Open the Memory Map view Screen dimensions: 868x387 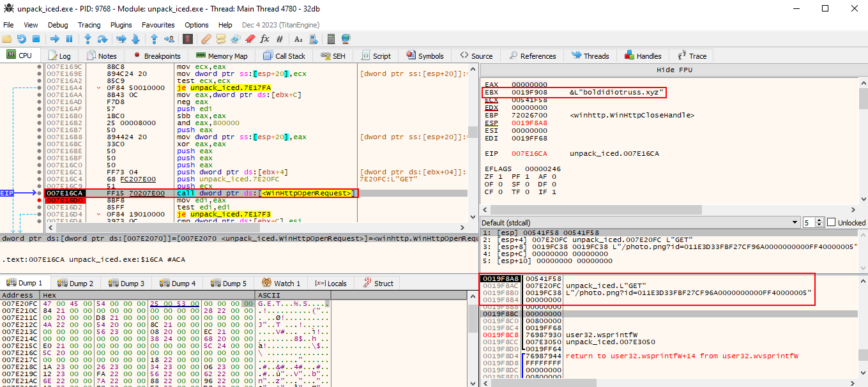(x=222, y=56)
